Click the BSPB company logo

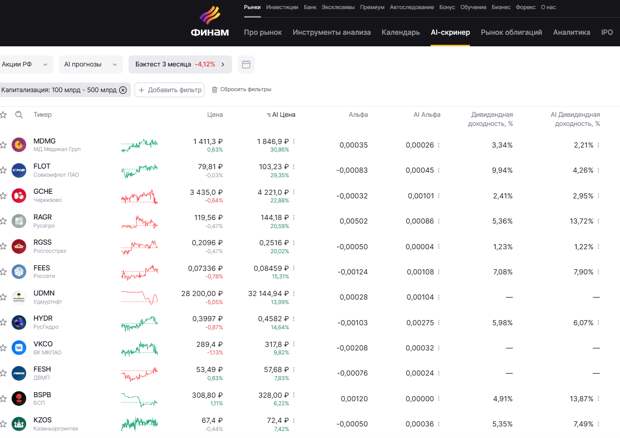tap(19, 398)
